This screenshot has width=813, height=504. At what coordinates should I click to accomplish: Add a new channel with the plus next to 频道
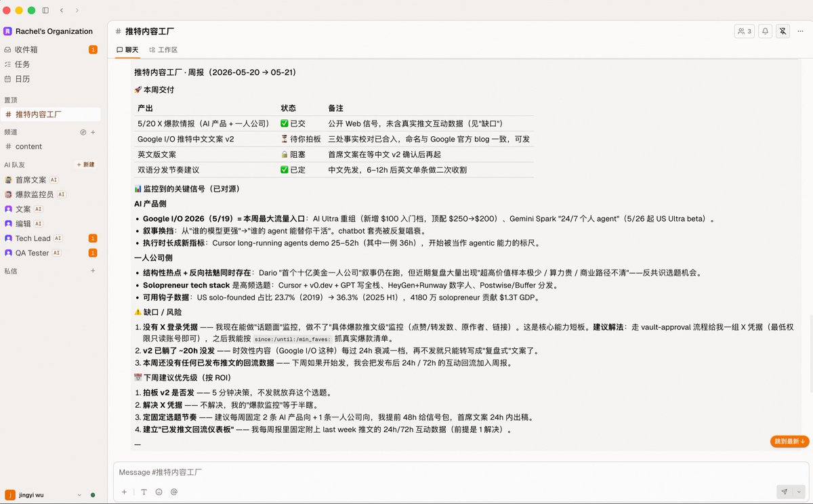point(93,132)
